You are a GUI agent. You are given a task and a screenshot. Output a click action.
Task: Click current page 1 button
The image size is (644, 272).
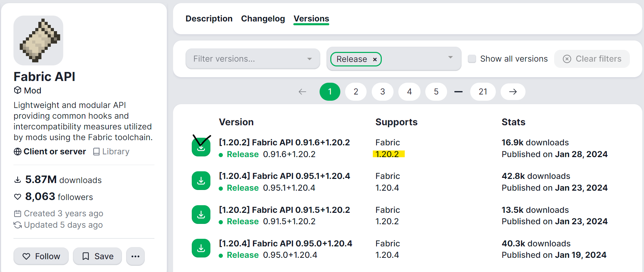click(x=330, y=92)
